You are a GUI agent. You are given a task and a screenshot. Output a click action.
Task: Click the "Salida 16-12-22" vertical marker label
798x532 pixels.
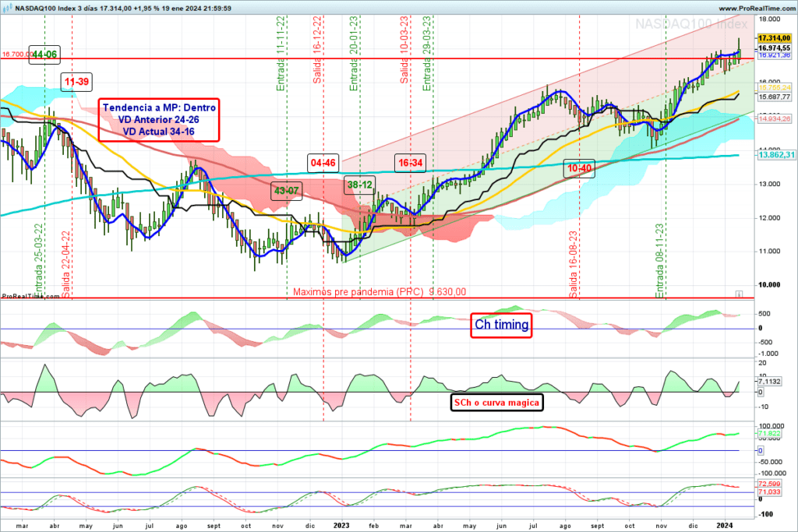click(317, 50)
